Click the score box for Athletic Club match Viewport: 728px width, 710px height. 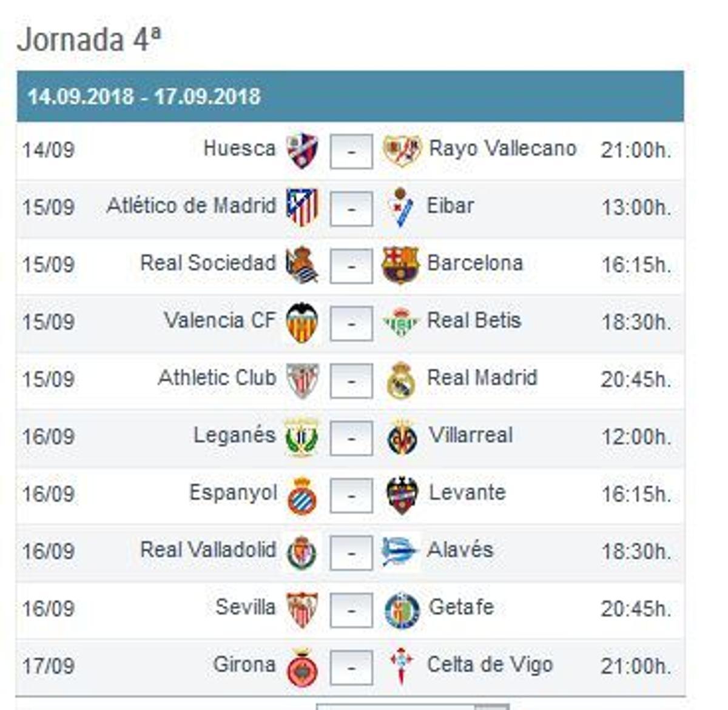tap(350, 378)
